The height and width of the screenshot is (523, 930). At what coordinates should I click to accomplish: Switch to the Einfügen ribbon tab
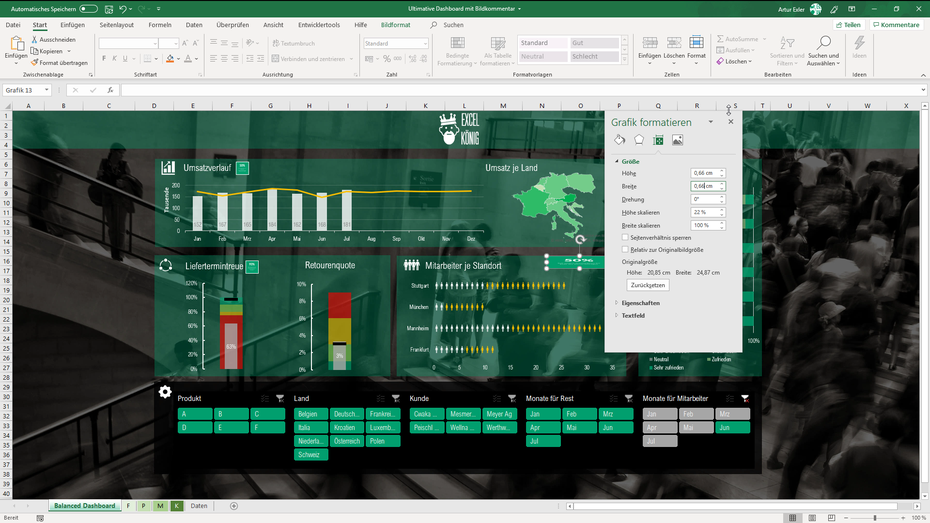point(72,25)
